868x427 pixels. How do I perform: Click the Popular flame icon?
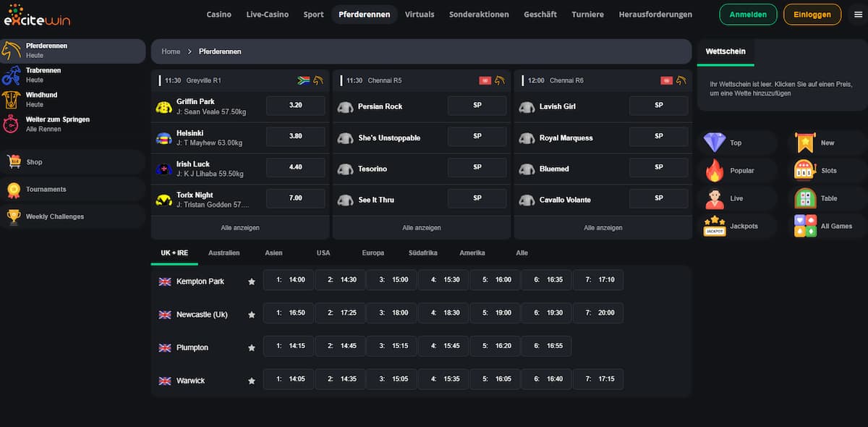click(715, 171)
